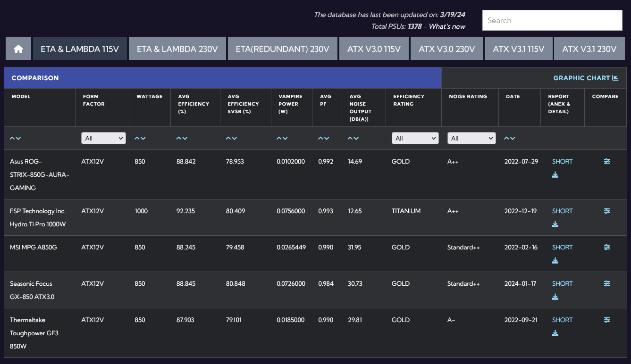
Task: Switch to ETA & LAMBDA 230V tab
Action: coord(177,49)
